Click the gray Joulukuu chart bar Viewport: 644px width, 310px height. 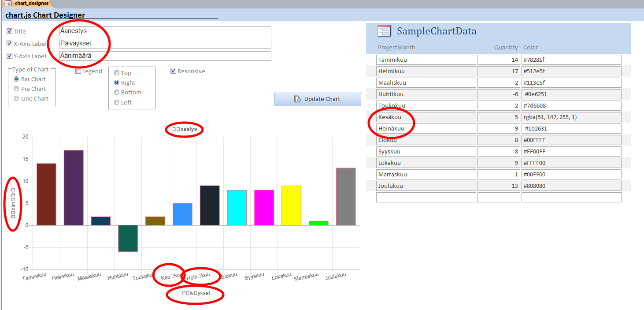click(346, 197)
